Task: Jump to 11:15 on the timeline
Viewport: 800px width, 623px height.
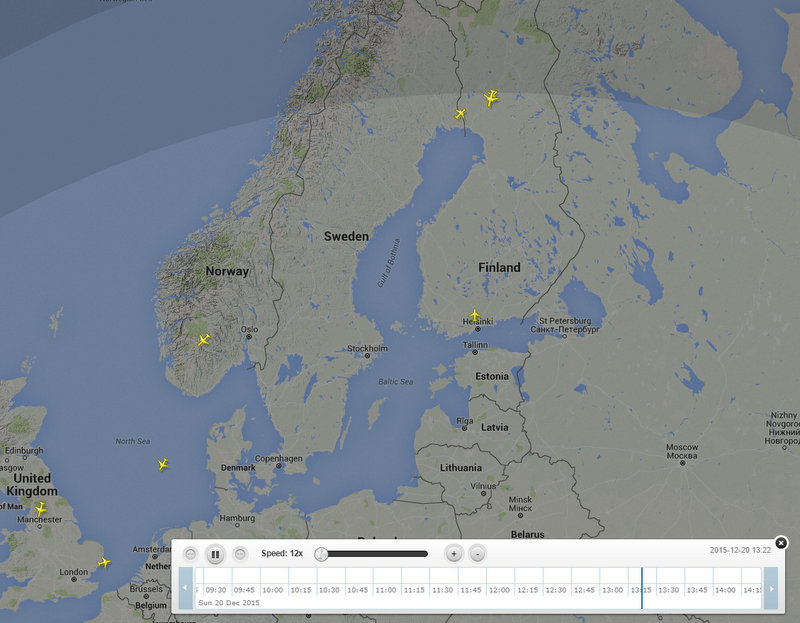Action: pos(414,590)
